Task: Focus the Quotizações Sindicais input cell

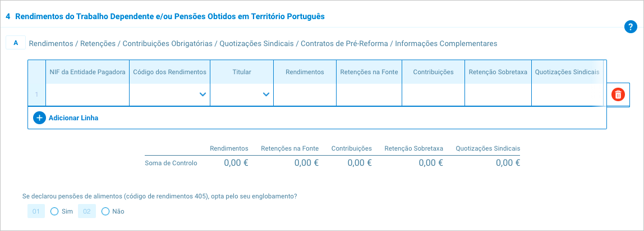Action: (567, 94)
